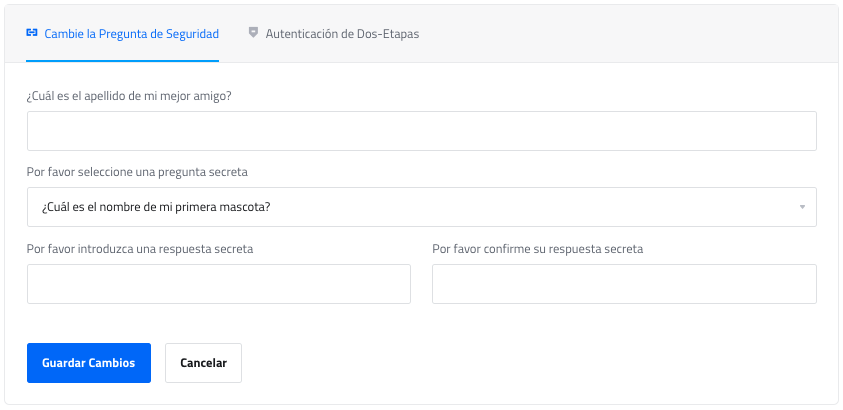Viewport: 843px width, 410px height.
Task: Switch to Autenticación de Dos-Etapas tab
Action: [x=341, y=33]
